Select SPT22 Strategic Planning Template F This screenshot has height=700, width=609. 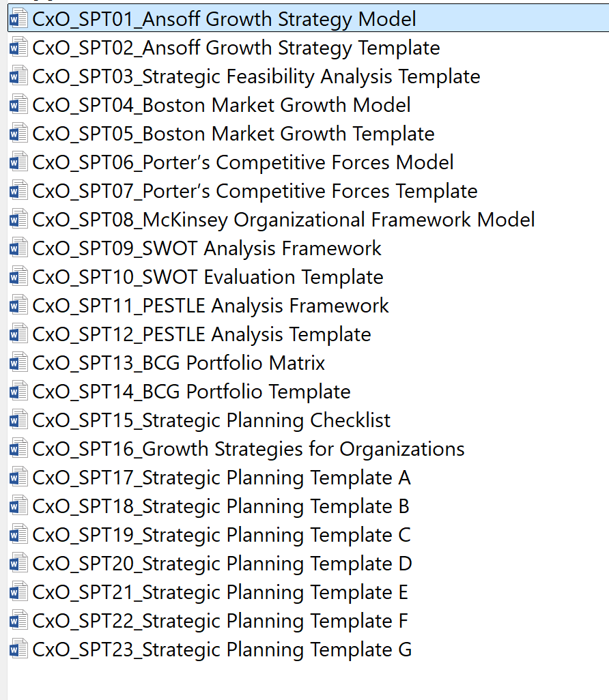click(x=220, y=621)
